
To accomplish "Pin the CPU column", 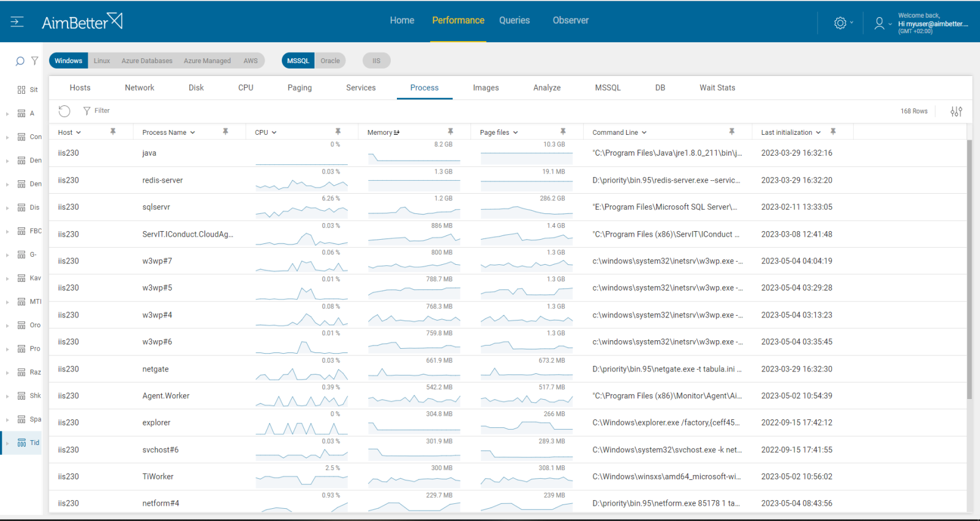I will (337, 132).
